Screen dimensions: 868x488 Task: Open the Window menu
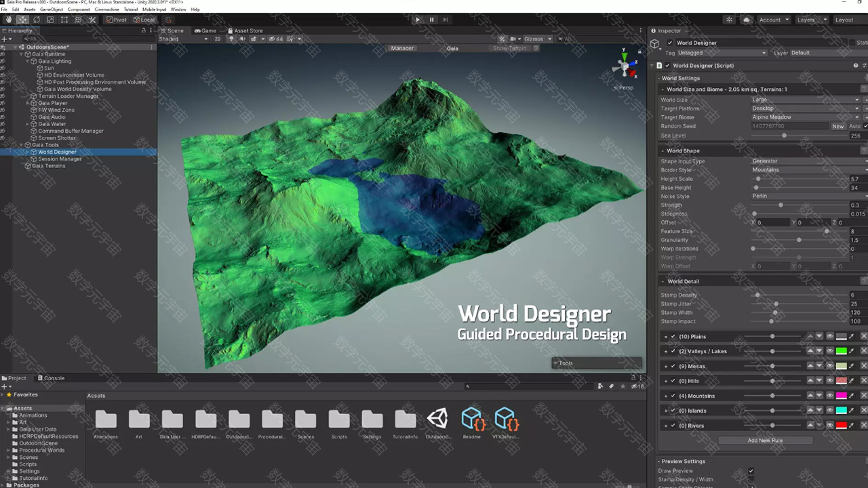[178, 9]
